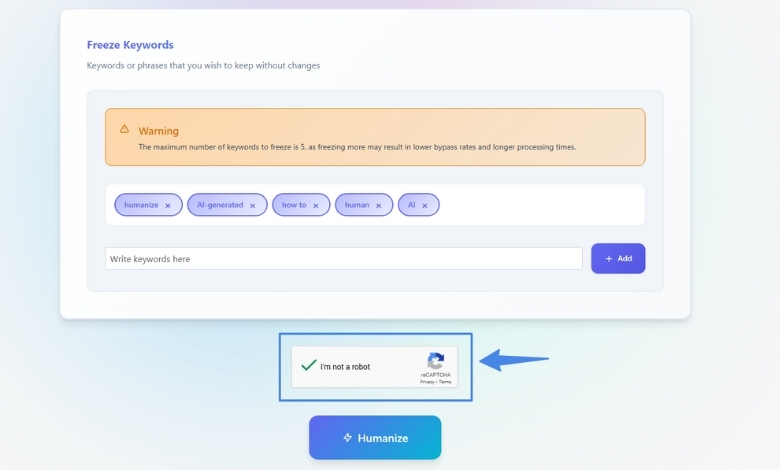Screen dimensions: 780x470
Task: Click the orange Warning banner
Action: pos(375,137)
